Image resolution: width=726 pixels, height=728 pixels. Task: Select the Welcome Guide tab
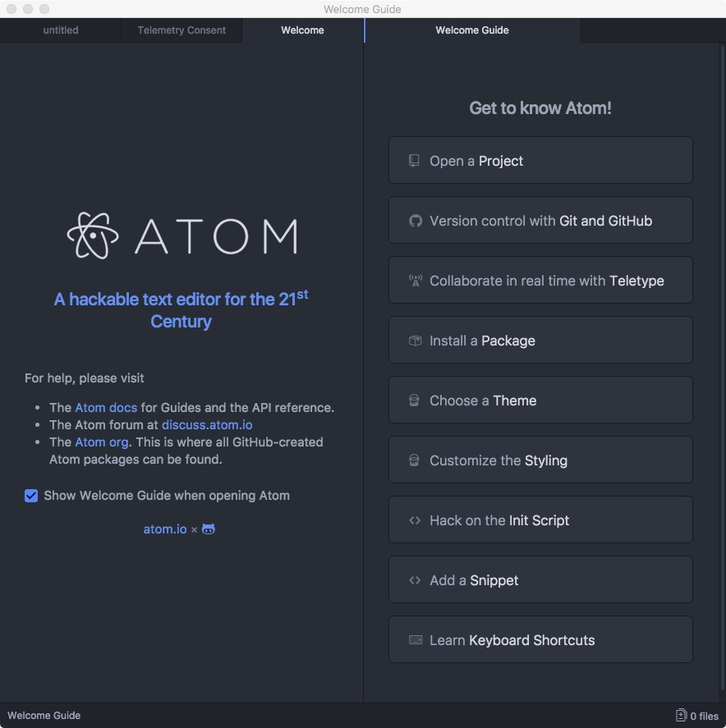(x=472, y=30)
